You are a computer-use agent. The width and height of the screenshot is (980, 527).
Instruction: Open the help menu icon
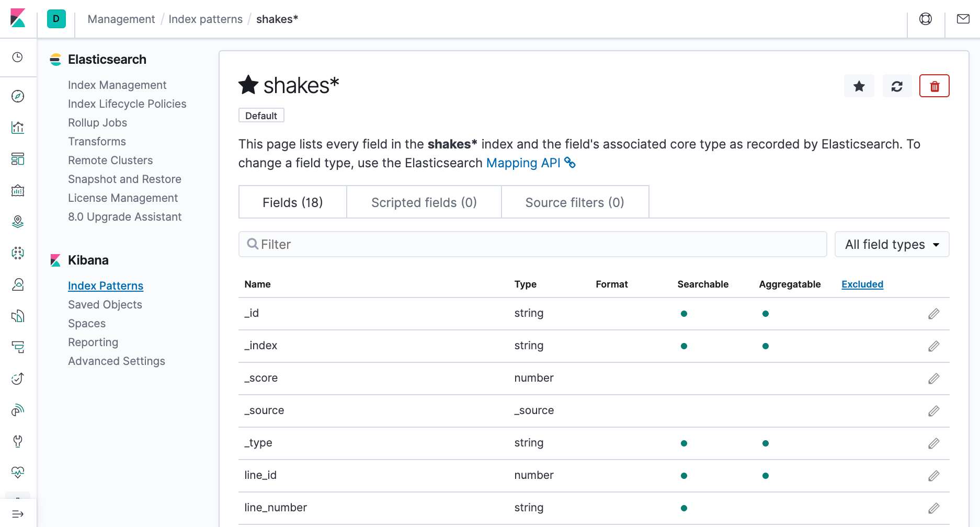[926, 19]
